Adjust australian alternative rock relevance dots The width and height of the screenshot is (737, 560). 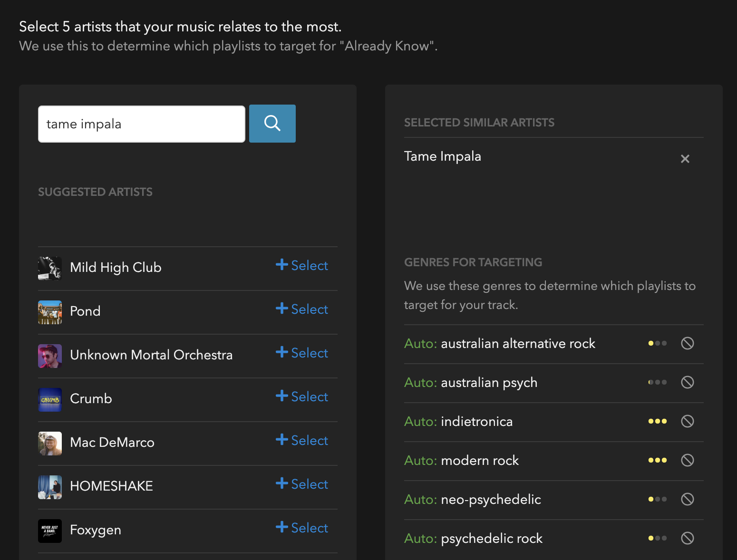658,343
